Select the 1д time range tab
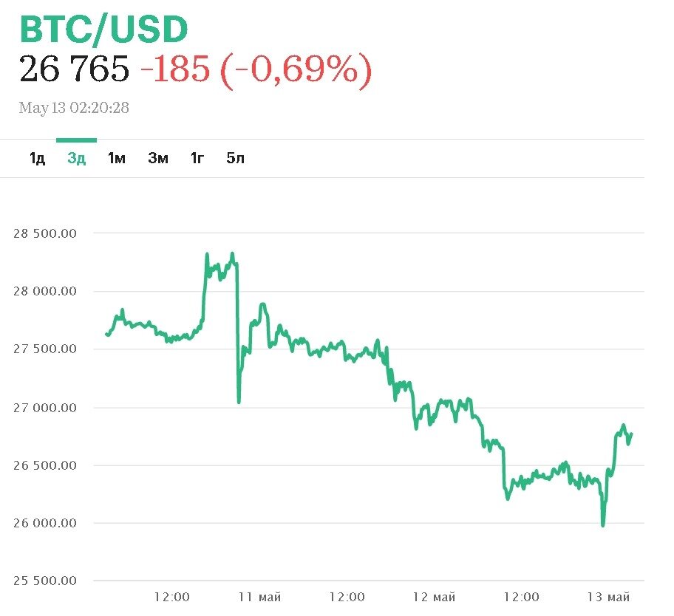 (x=38, y=158)
